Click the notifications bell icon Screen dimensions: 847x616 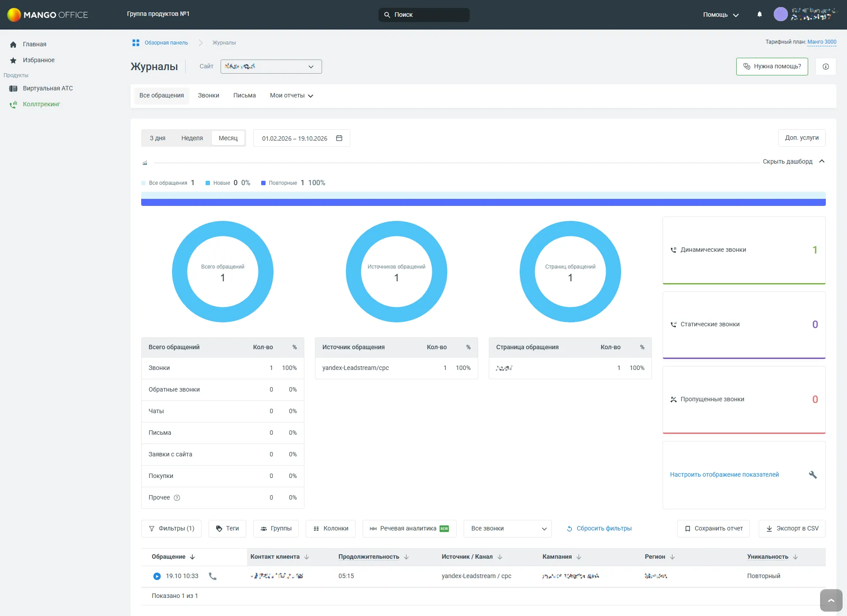tap(759, 14)
